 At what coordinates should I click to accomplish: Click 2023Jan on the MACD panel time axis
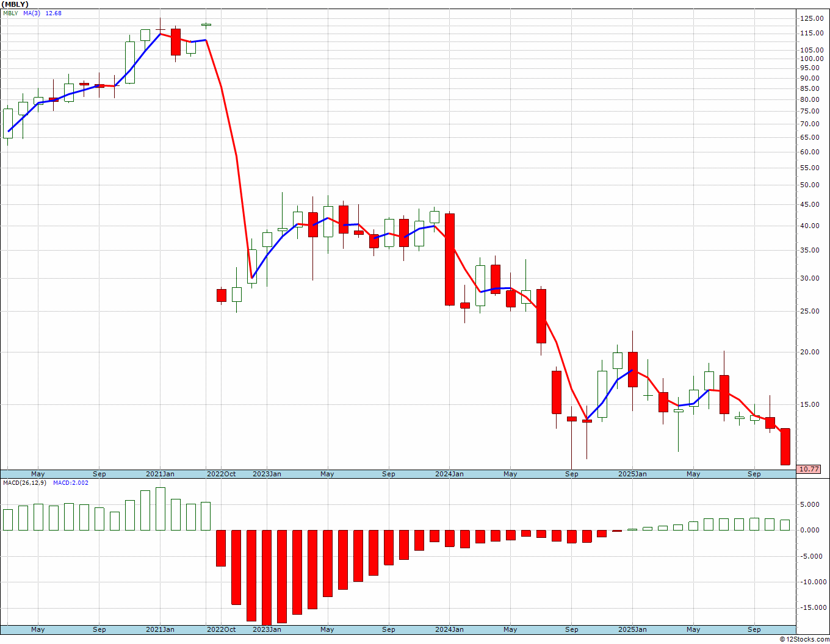click(x=267, y=629)
